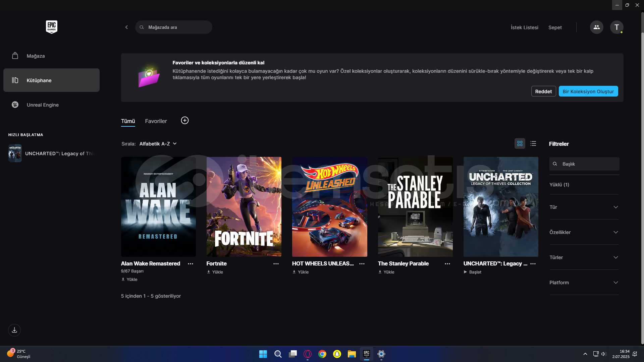This screenshot has width=644, height=362.
Task: Click the Epic Games logo
Action: (52, 27)
